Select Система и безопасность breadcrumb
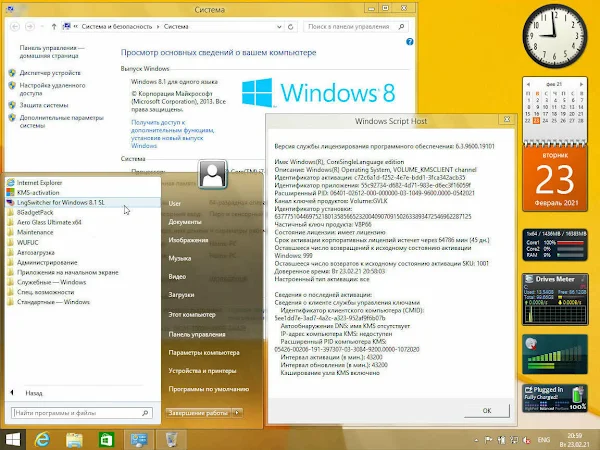The width and height of the screenshot is (600, 450). (x=117, y=27)
